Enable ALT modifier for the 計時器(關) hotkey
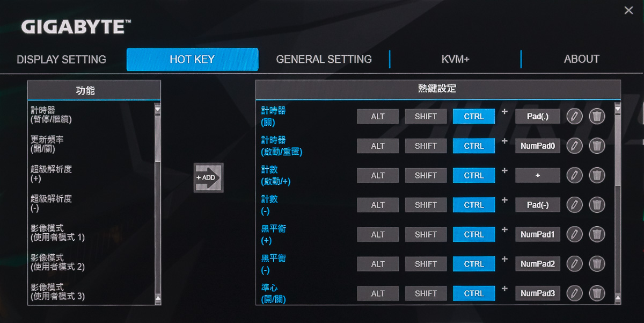The width and height of the screenshot is (644, 323). pos(377,116)
